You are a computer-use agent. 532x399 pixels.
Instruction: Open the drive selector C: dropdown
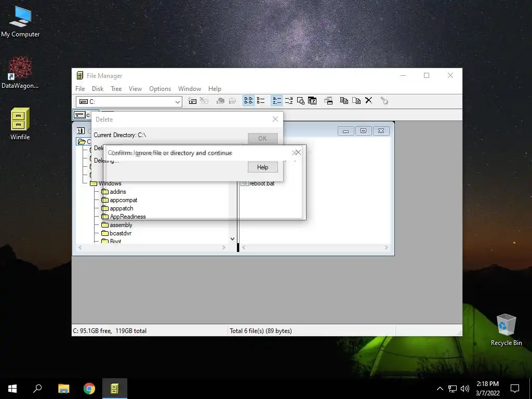point(178,102)
